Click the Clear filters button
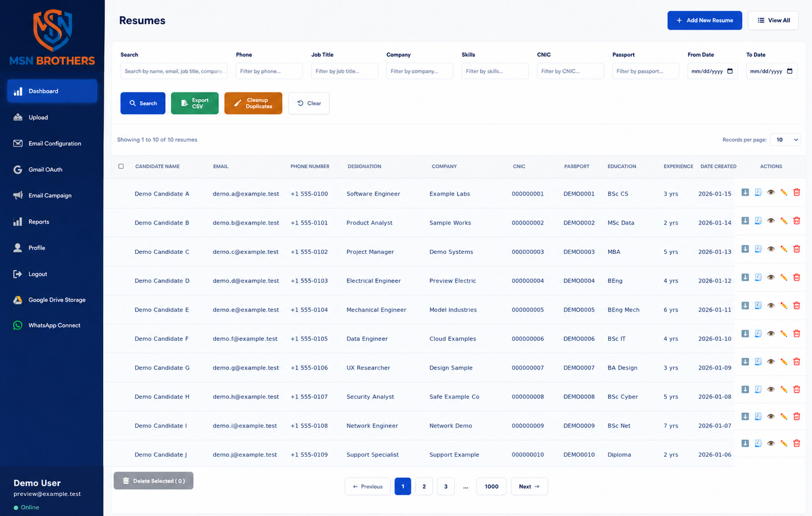 point(309,103)
